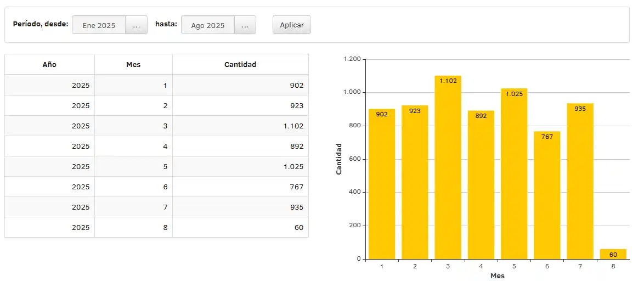
Task: Click the Cantidad column header in table
Action: point(240,64)
